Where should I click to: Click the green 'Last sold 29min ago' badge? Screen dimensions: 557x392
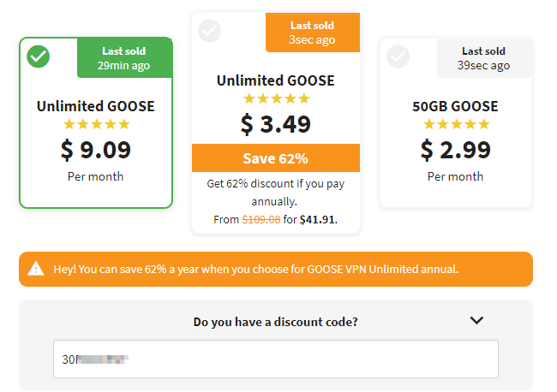(124, 58)
